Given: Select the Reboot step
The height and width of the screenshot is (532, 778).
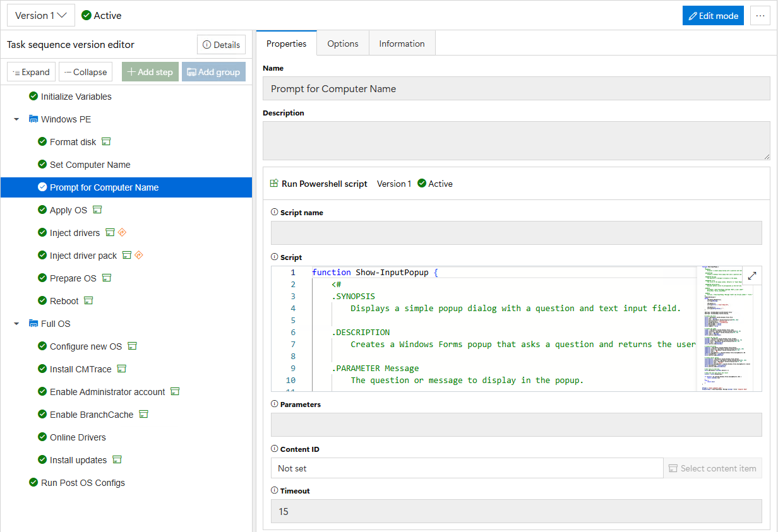Looking at the screenshot, I should pos(126,301).
